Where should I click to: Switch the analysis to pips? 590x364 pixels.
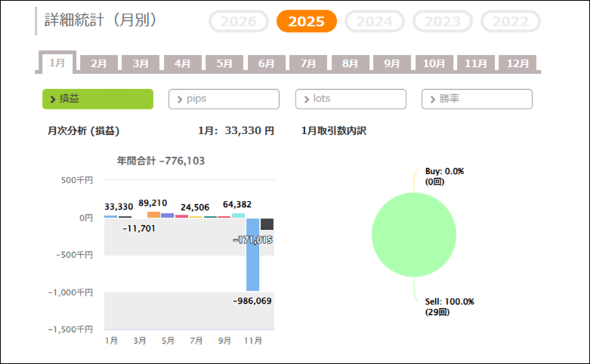[224, 99]
